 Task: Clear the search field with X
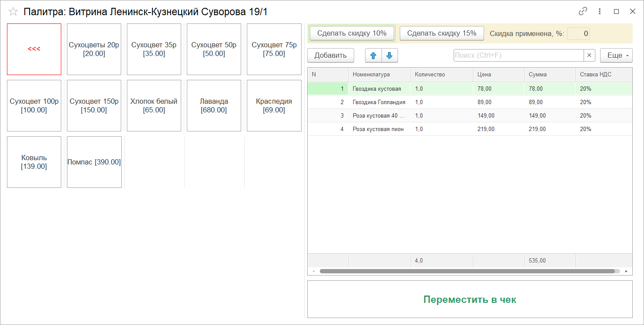(589, 56)
